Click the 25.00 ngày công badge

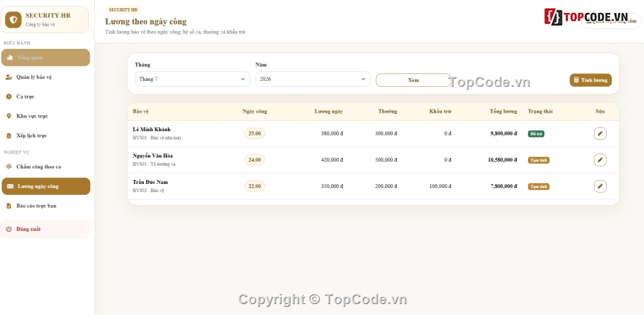pos(255,134)
